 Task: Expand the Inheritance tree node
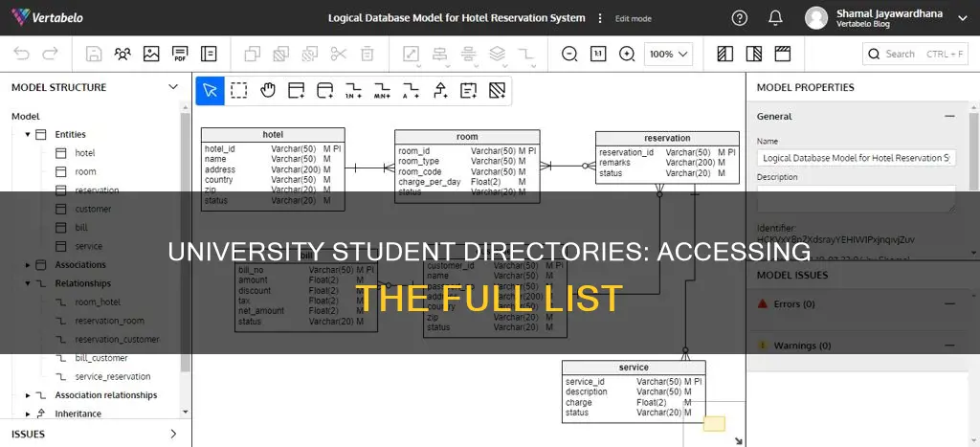(28, 413)
